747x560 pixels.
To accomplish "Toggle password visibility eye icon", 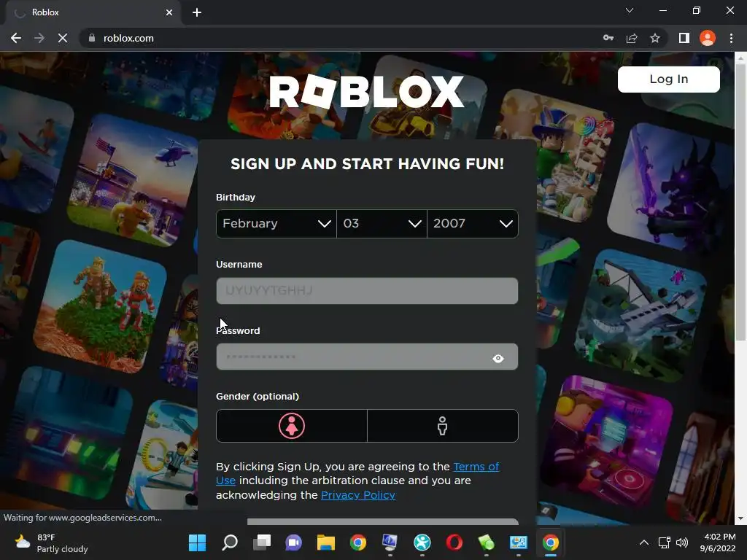I will tap(498, 358).
